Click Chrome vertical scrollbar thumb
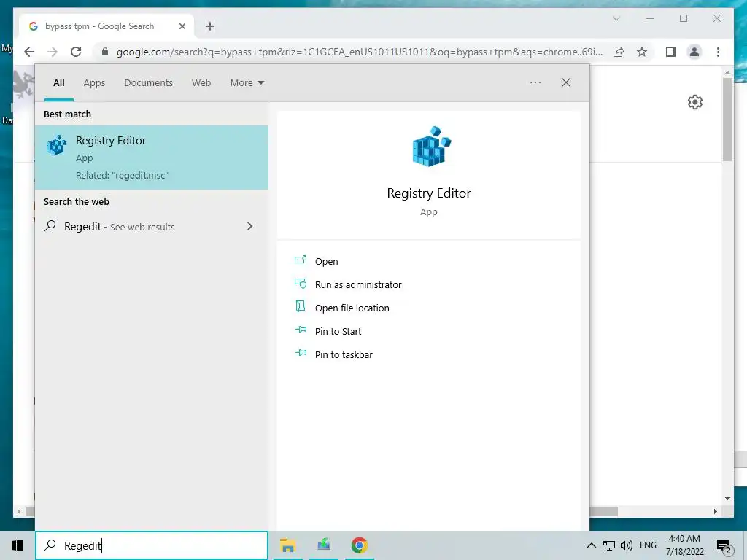This screenshot has width=747, height=560. point(727,119)
